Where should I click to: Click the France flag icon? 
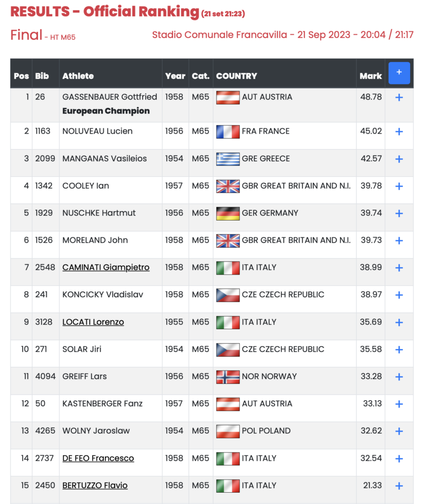[x=228, y=131]
